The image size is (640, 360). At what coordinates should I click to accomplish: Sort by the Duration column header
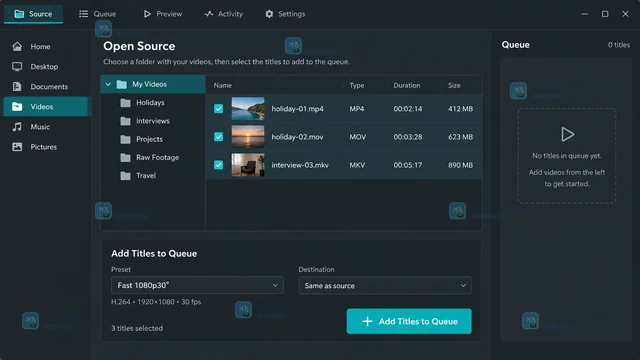[407, 85]
